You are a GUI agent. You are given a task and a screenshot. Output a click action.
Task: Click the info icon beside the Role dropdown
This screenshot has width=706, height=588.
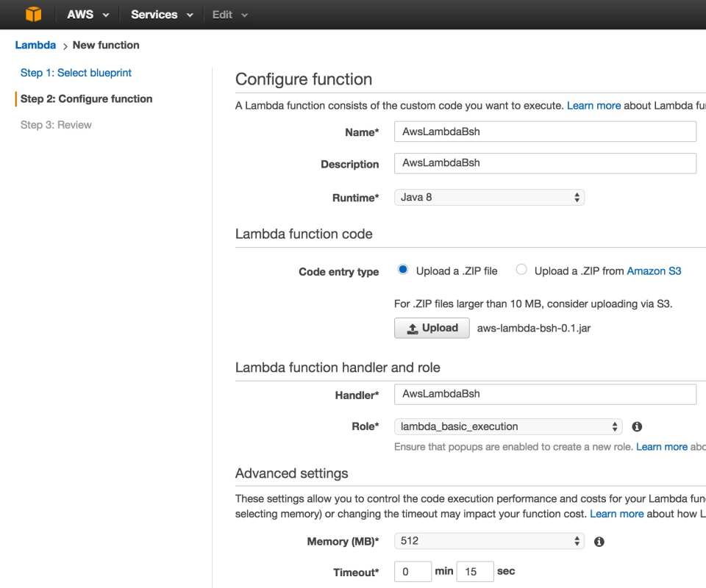[x=637, y=426]
